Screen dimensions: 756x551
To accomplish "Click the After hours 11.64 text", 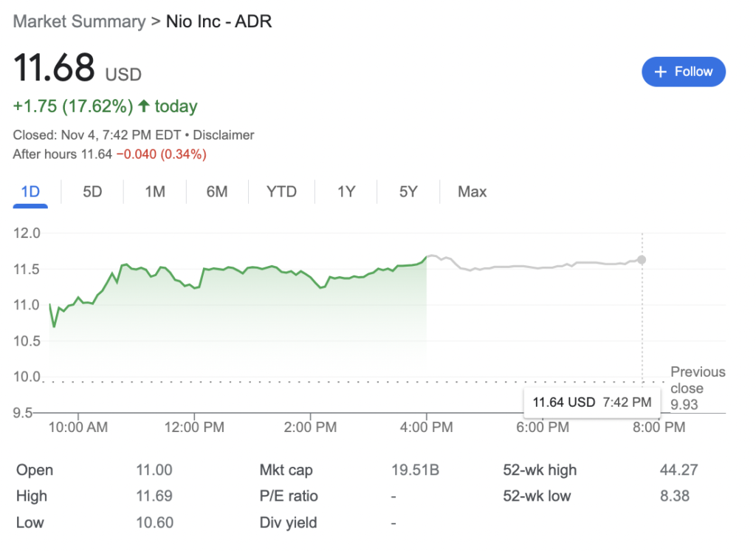I will click(x=62, y=154).
